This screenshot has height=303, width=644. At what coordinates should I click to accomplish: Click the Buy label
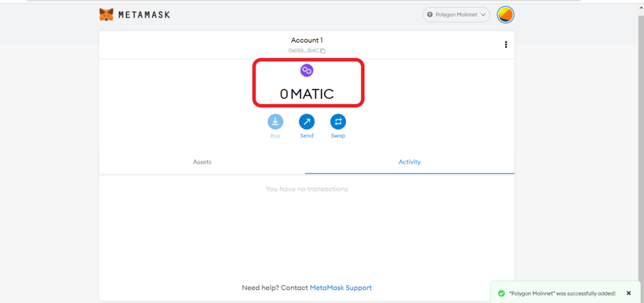coord(275,135)
